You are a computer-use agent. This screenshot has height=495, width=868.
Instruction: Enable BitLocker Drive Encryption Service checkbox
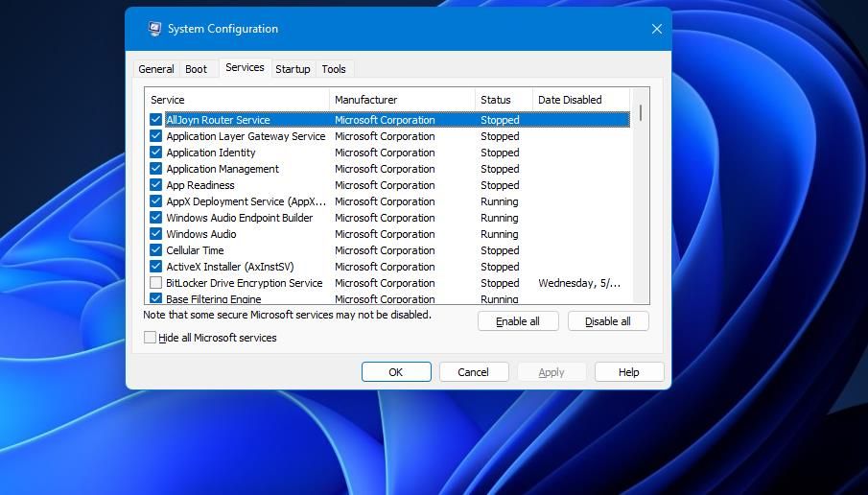[155, 283]
